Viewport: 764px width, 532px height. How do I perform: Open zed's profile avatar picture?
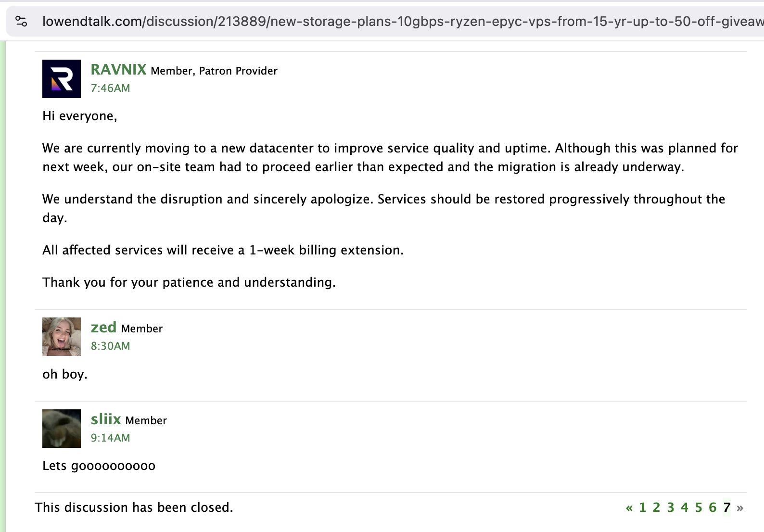click(x=62, y=337)
